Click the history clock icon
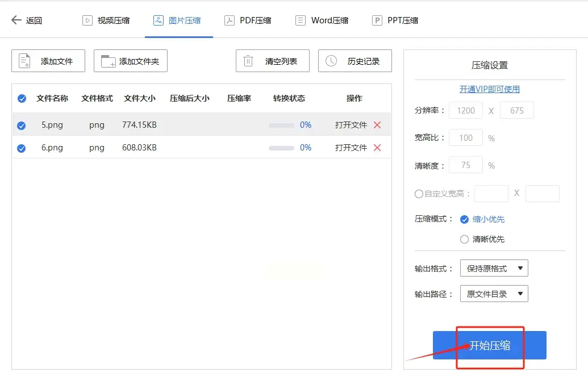 (x=331, y=61)
